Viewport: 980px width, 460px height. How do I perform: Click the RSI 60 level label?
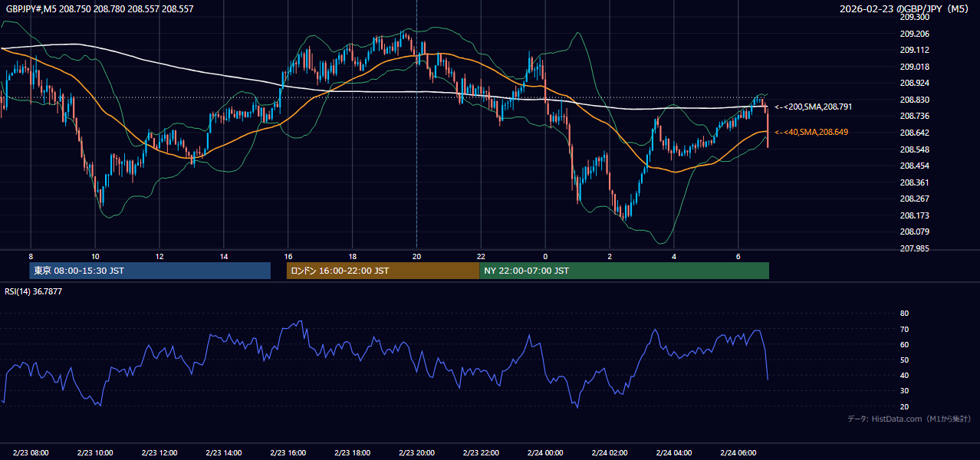pyautogui.click(x=904, y=344)
